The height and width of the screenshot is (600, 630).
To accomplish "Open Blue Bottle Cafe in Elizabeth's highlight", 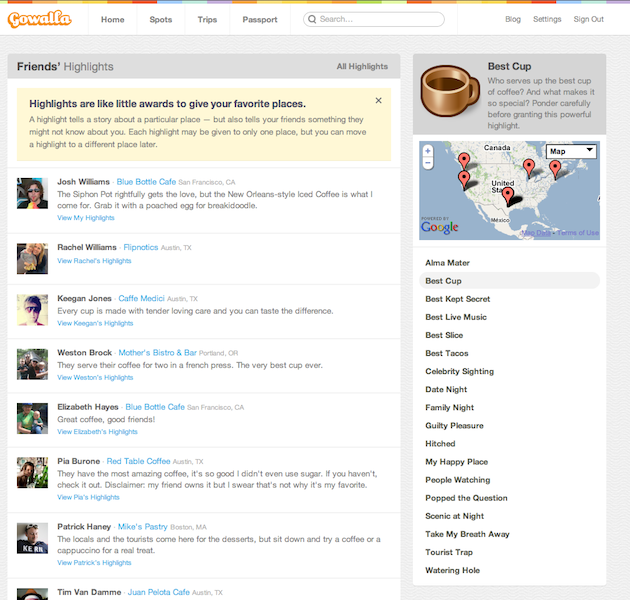I will [x=155, y=407].
